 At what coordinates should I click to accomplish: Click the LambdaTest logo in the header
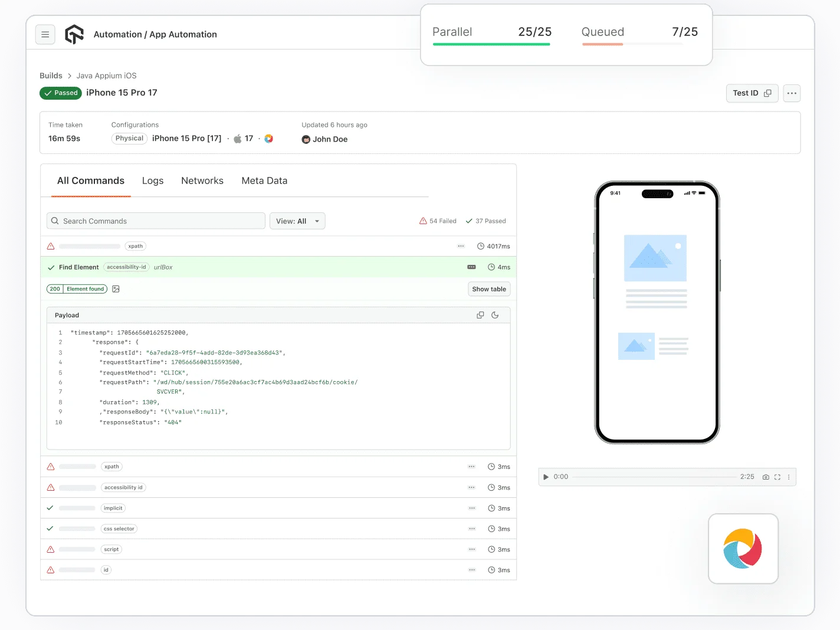click(x=74, y=34)
